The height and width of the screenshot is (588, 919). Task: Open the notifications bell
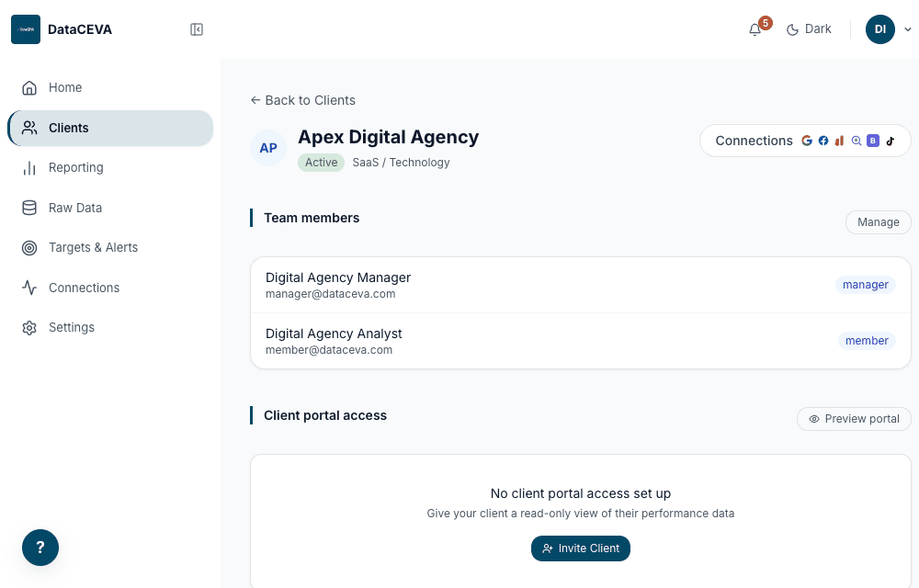click(x=754, y=29)
